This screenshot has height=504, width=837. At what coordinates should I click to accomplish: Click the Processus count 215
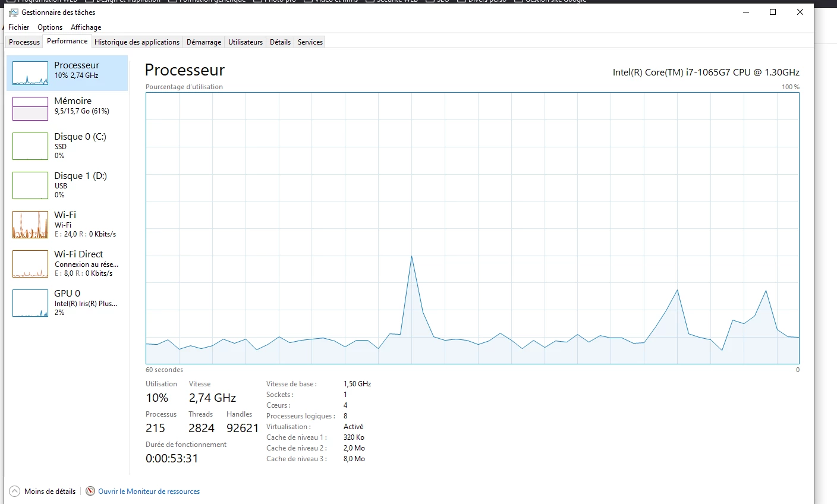pyautogui.click(x=155, y=429)
